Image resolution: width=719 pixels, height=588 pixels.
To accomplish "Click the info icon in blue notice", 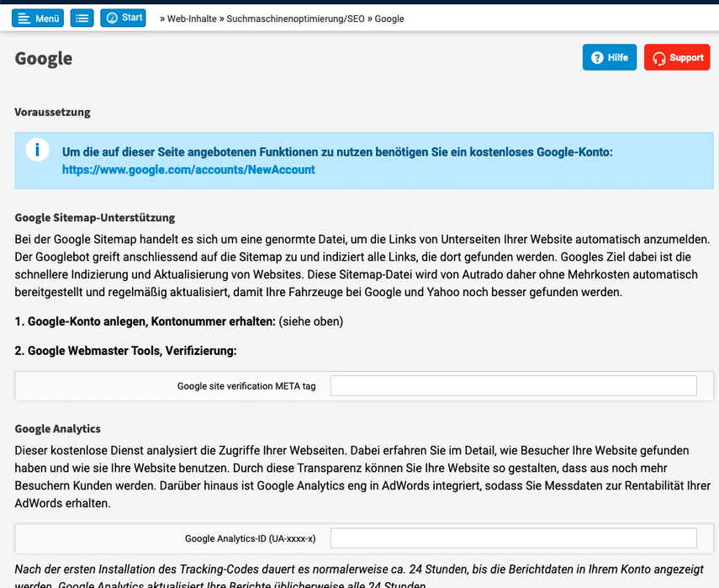I will click(37, 151).
